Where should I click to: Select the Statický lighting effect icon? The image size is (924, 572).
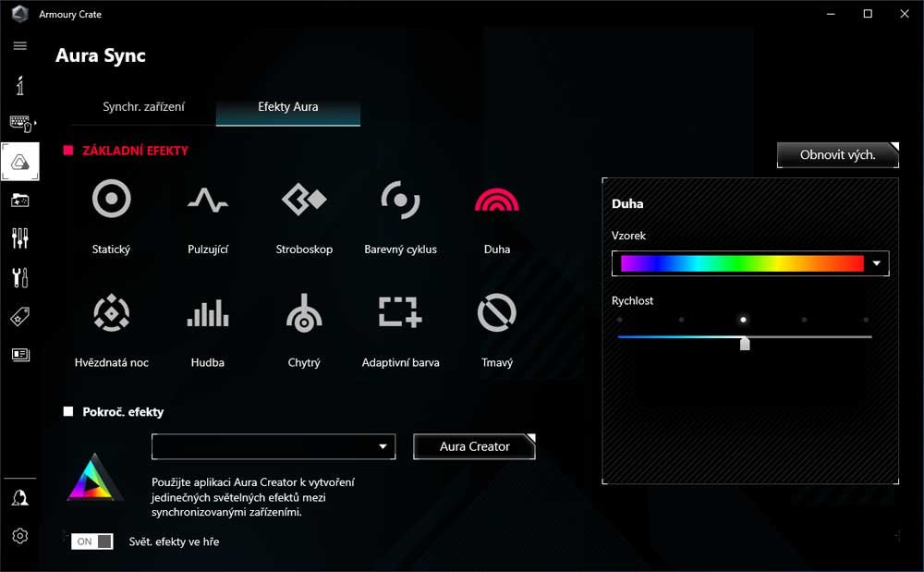click(112, 199)
